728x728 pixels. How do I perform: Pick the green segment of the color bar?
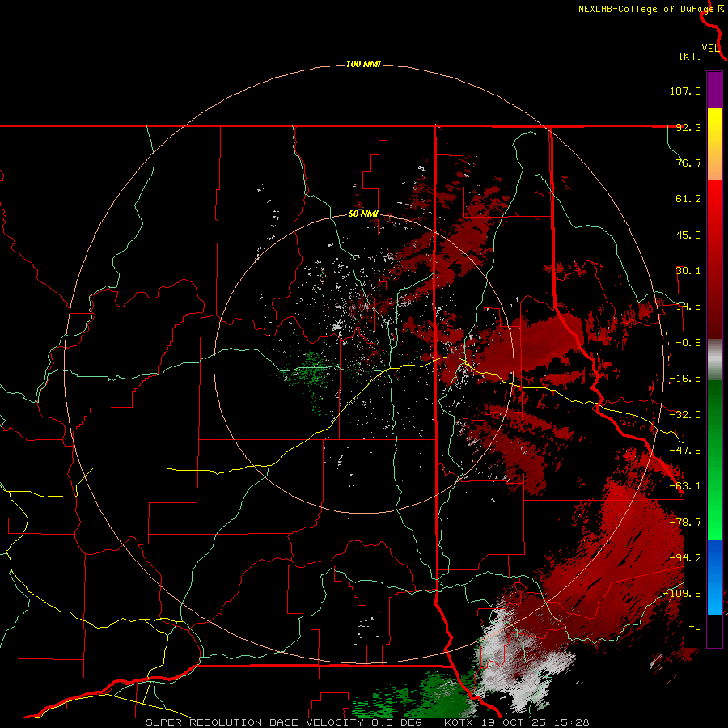click(x=714, y=459)
